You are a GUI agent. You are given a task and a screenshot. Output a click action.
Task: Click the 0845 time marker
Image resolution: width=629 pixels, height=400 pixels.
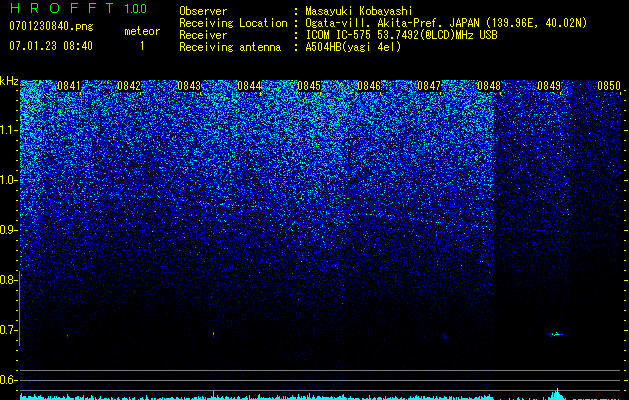pos(309,86)
